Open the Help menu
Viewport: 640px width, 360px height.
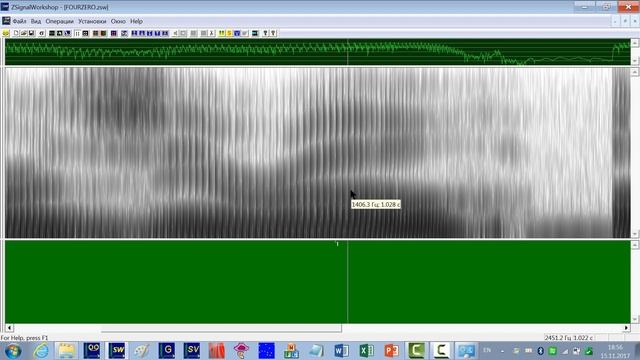(x=136, y=21)
